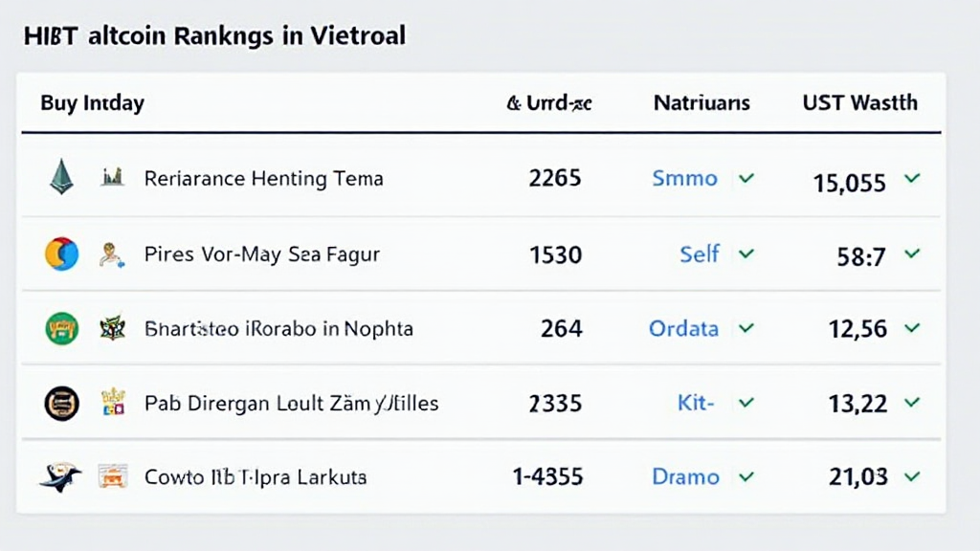Click the green circular coin icon

tap(61, 329)
